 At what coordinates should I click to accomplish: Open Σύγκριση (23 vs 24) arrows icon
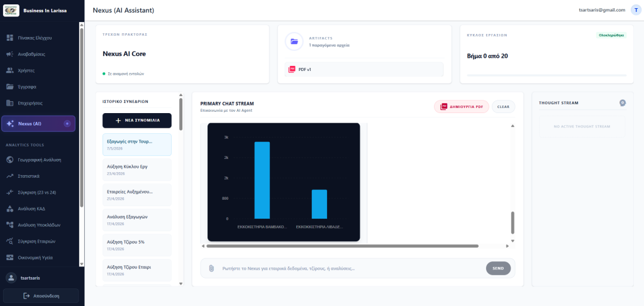[10, 192]
